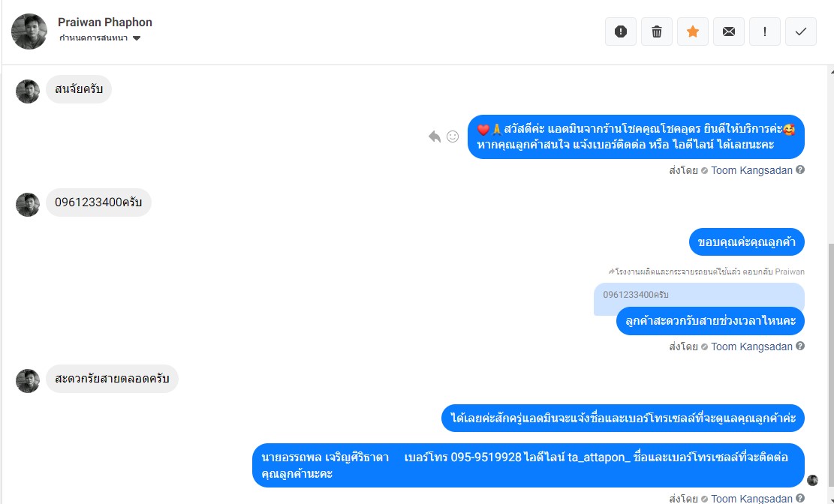Click Toom Kangsadan link under ลูกค้าสะดวกรับสาย message
834x504 pixels.
click(x=751, y=346)
